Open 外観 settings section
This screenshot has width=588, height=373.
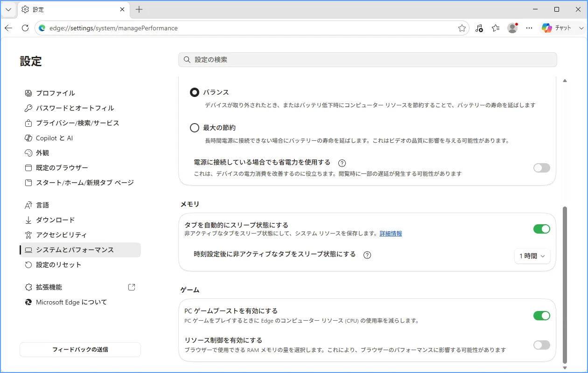[x=80, y=153]
